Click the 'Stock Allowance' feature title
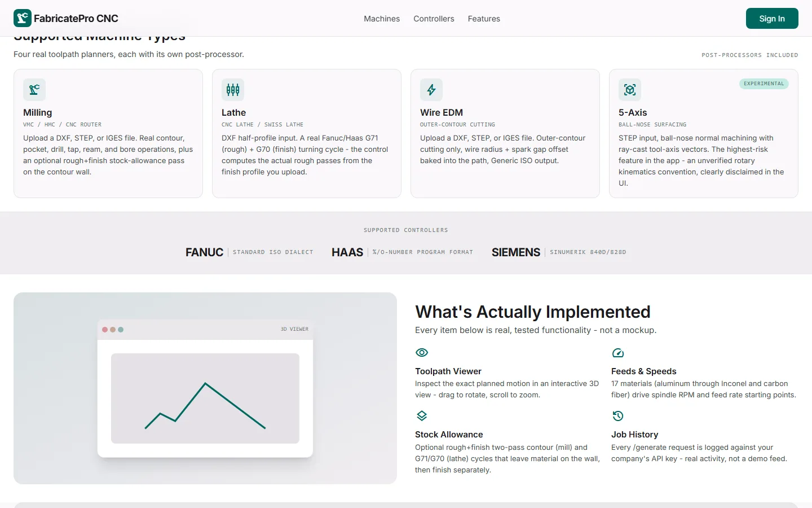 (449, 435)
